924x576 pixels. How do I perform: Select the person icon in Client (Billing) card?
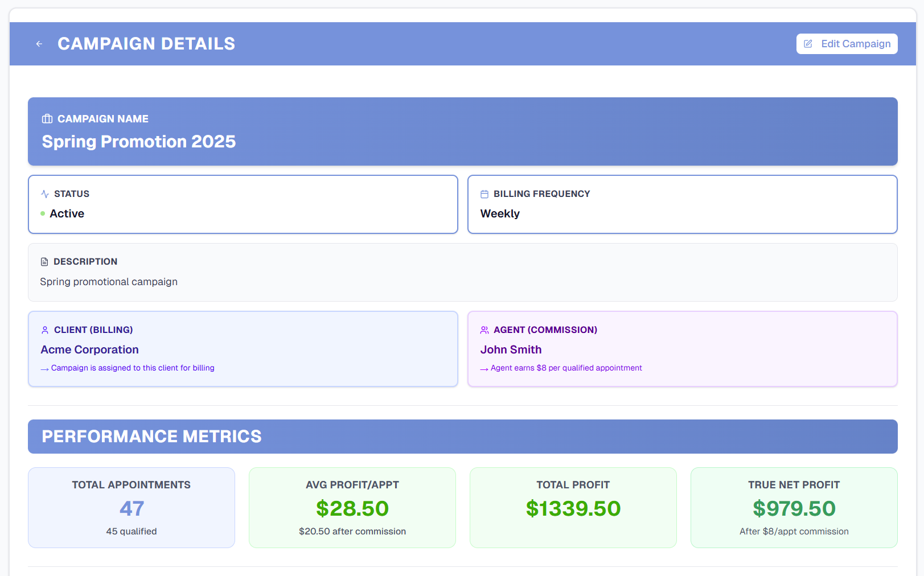(x=45, y=330)
